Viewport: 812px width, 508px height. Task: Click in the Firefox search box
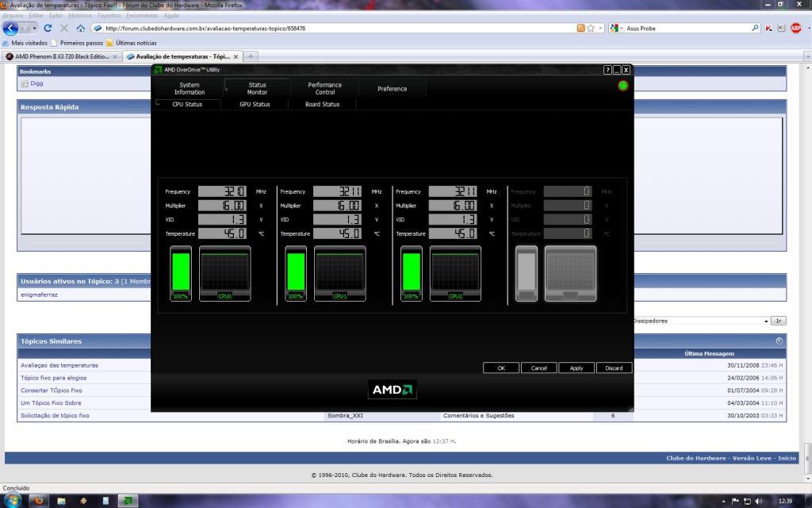pyautogui.click(x=688, y=28)
